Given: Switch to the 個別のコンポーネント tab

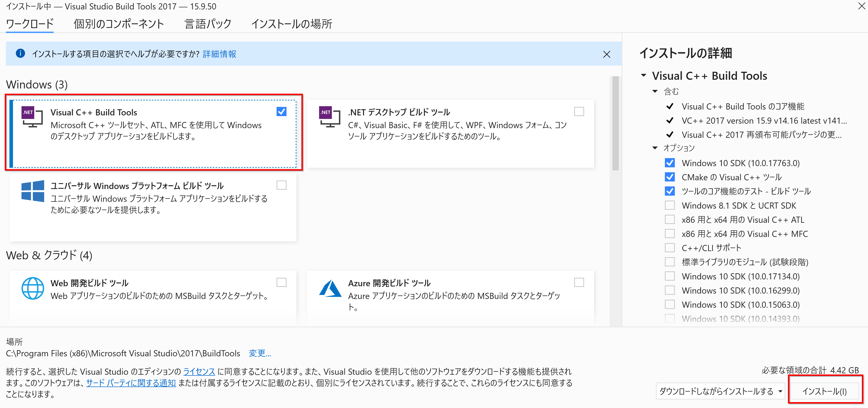Looking at the screenshot, I should (119, 24).
